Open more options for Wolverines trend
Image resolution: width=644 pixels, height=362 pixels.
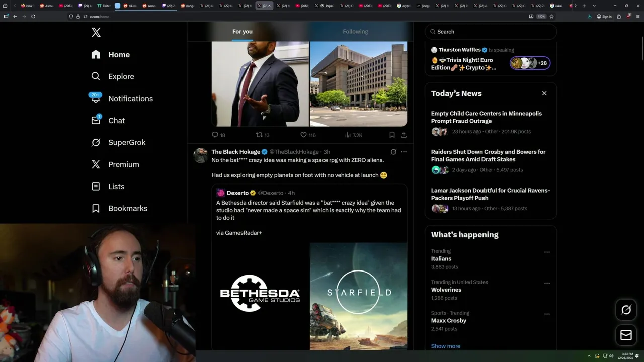[547, 283]
